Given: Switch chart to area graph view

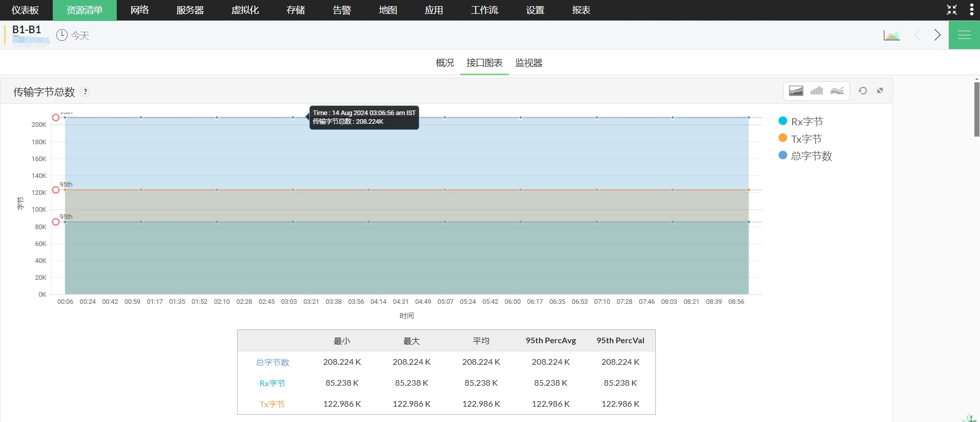Looking at the screenshot, I should [796, 91].
